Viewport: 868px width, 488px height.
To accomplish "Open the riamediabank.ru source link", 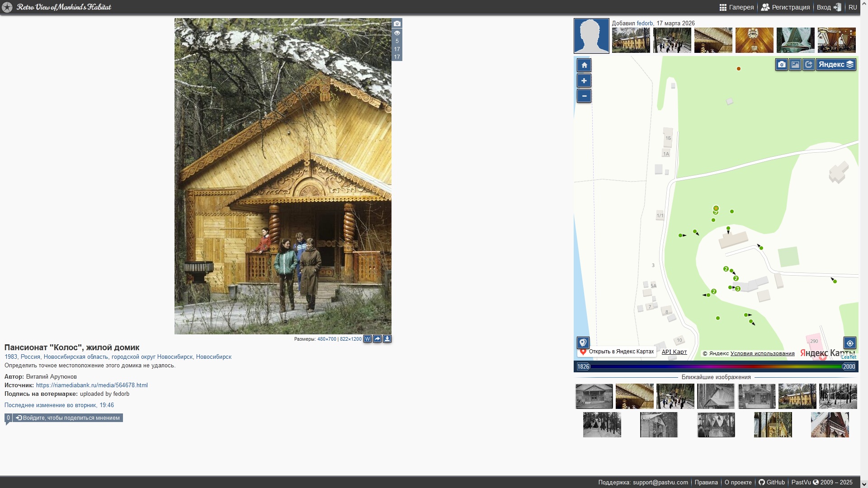I will [x=92, y=385].
